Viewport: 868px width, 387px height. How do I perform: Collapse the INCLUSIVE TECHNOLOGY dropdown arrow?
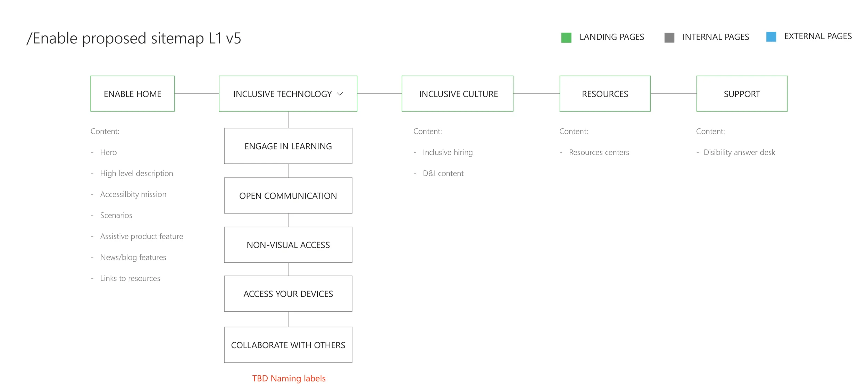tap(340, 94)
